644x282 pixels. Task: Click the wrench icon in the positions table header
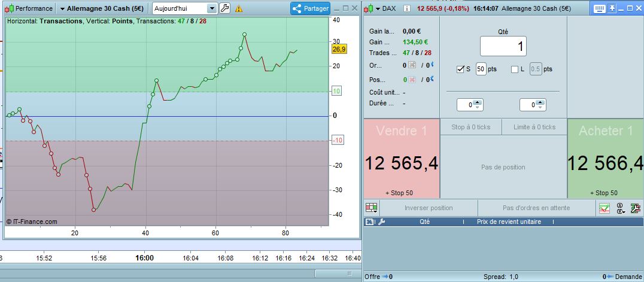pos(381,222)
